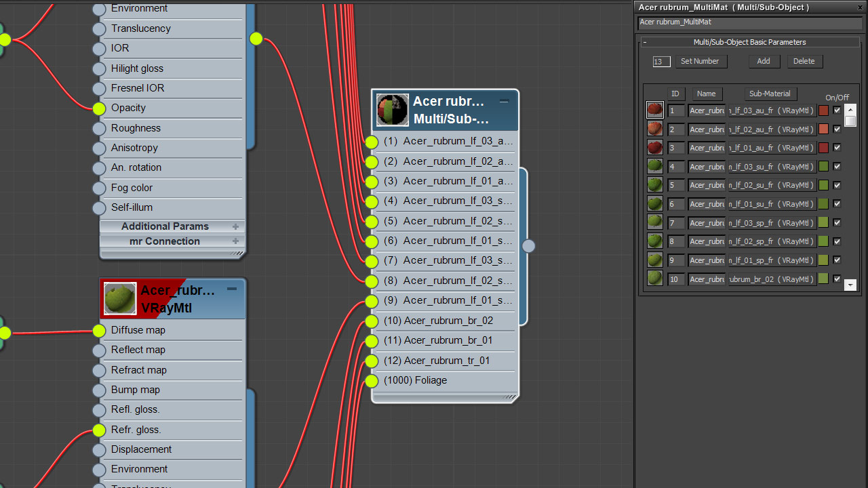The image size is (868, 488).
Task: Click the Add button
Action: pos(764,61)
